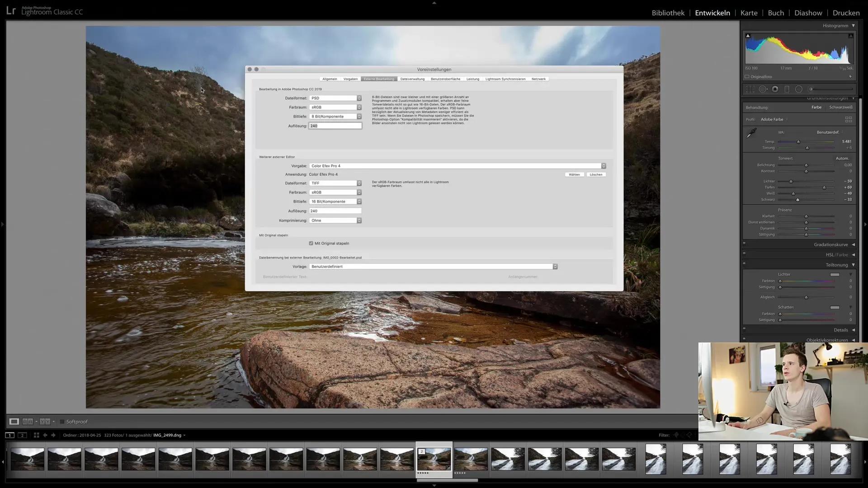
Task: Open the 16 Bit/Komponente Bittiefe dropdown
Action: [x=335, y=202]
